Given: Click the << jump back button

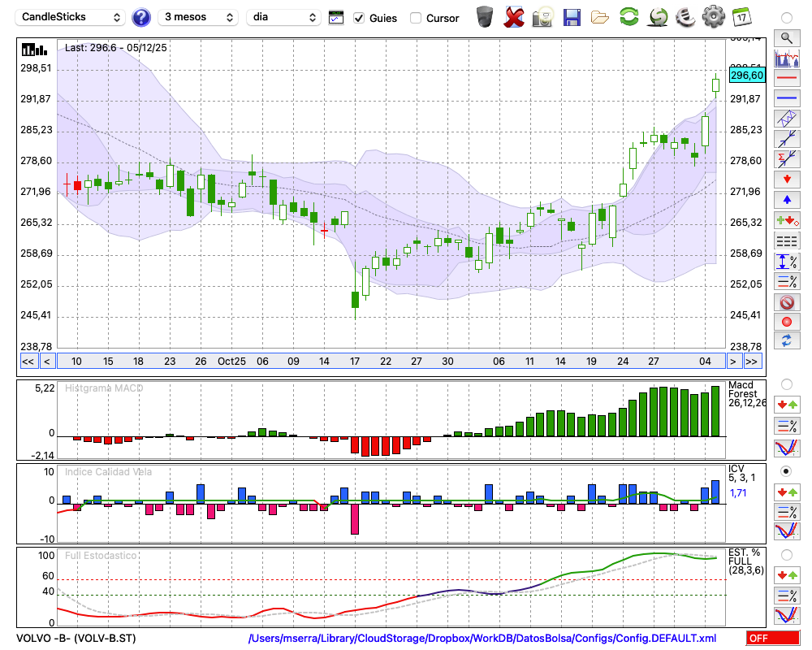Looking at the screenshot, I should point(28,362).
